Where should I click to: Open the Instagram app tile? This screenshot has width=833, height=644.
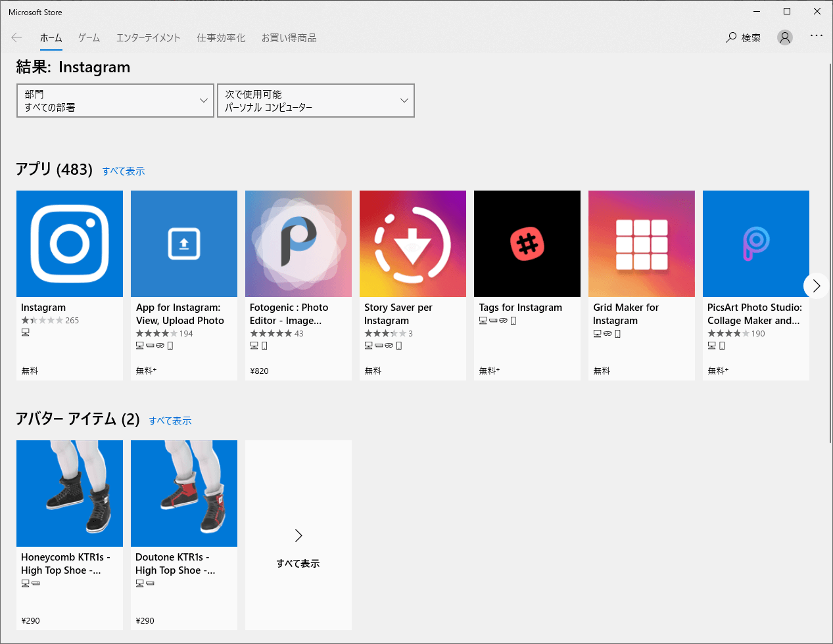click(x=69, y=243)
